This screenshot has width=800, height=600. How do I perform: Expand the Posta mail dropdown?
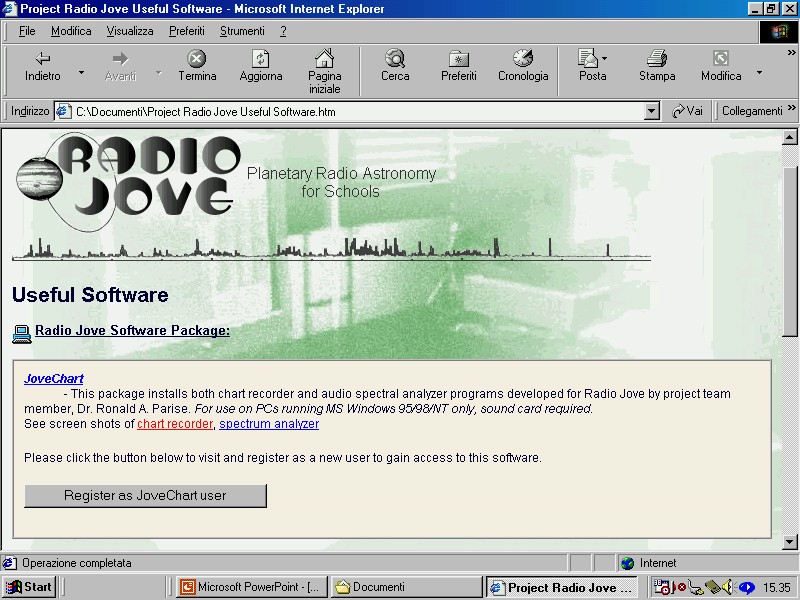[x=605, y=59]
